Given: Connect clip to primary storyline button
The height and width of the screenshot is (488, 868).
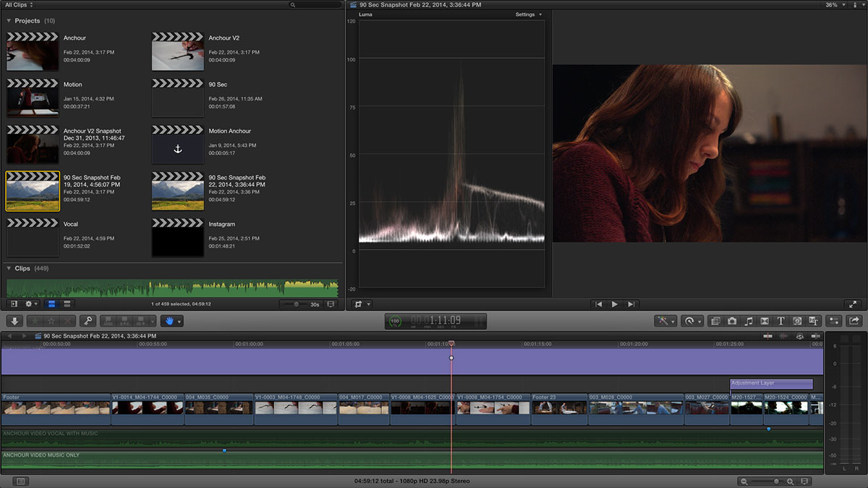Looking at the screenshot, I should click(108, 321).
